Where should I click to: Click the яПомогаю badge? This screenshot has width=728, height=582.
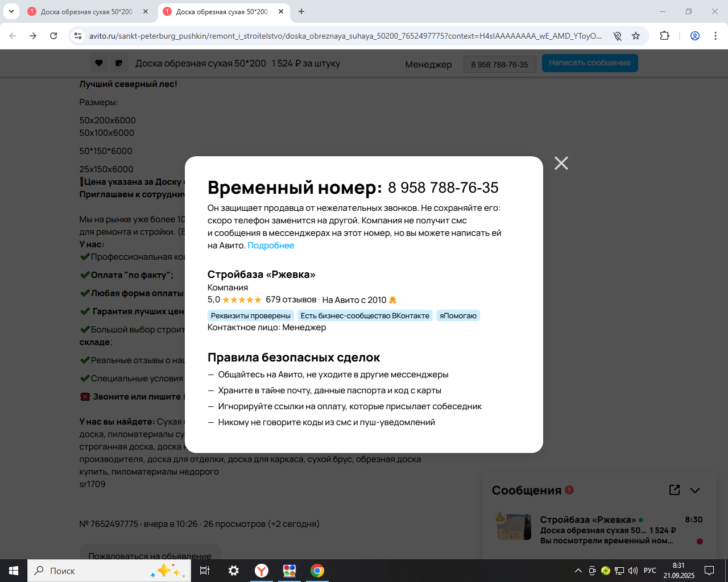[x=458, y=315]
